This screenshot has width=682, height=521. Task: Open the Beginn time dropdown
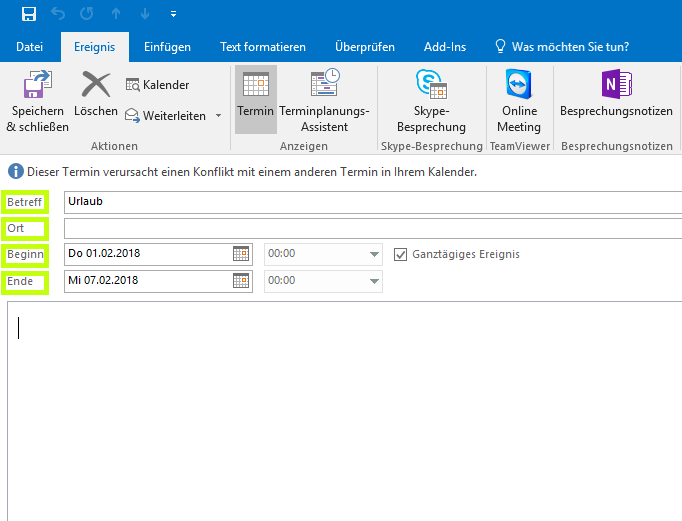click(x=374, y=254)
